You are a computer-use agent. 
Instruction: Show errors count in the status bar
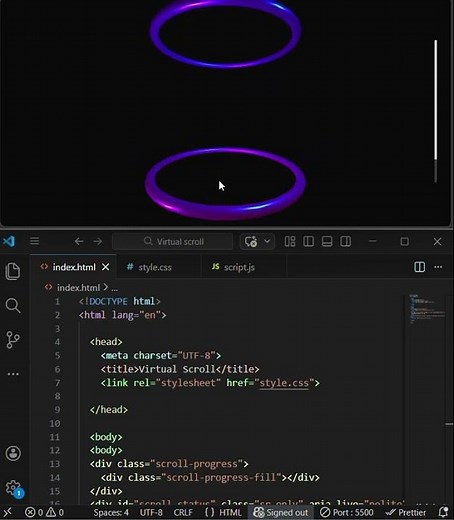tap(34, 512)
